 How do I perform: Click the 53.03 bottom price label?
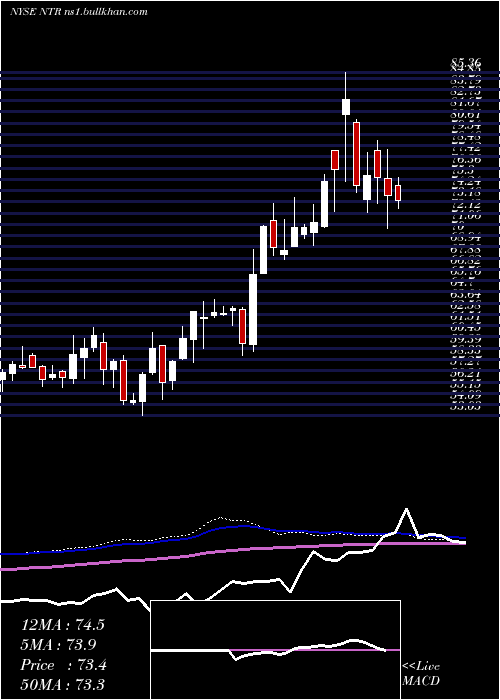point(466,406)
